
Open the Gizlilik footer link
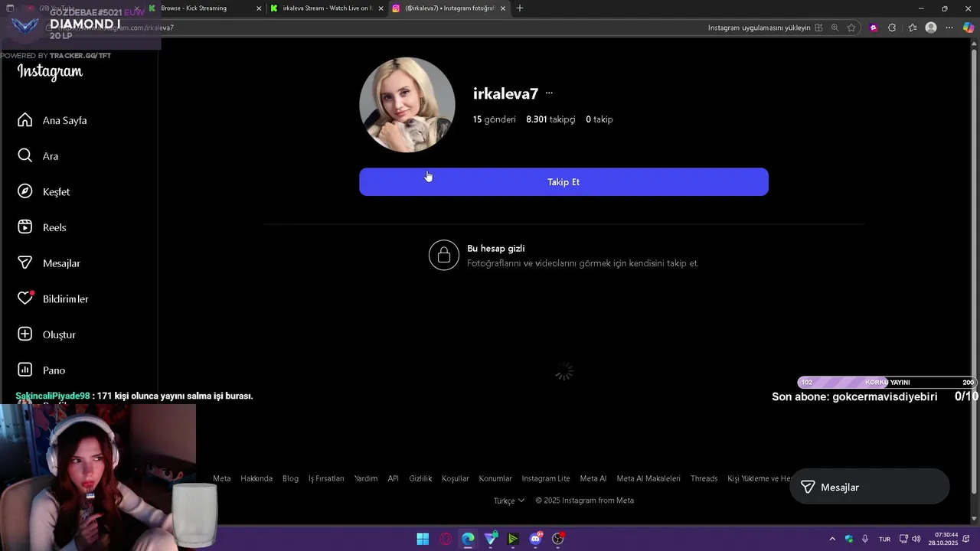coord(420,478)
